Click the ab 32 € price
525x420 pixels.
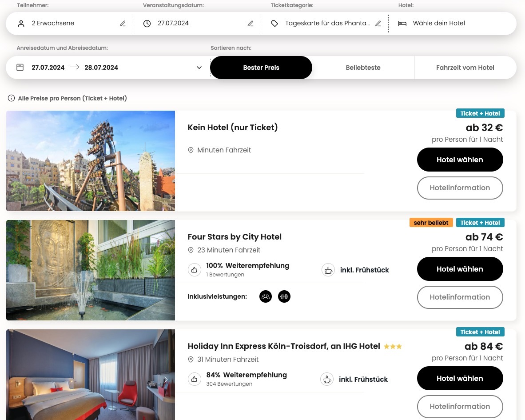coord(484,128)
